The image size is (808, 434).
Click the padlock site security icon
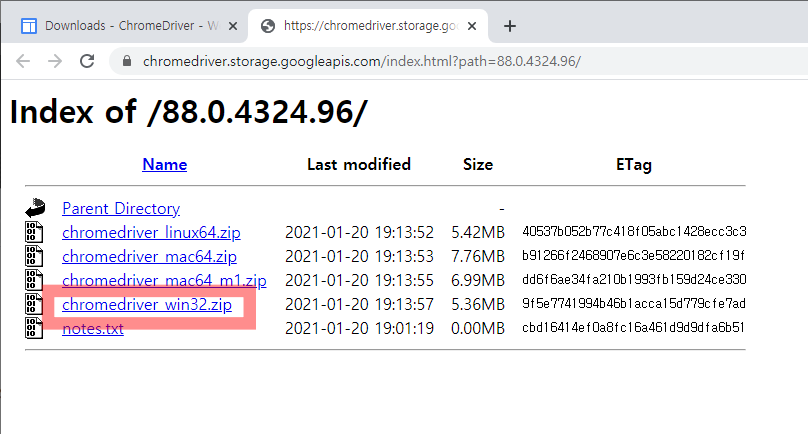click(x=127, y=61)
